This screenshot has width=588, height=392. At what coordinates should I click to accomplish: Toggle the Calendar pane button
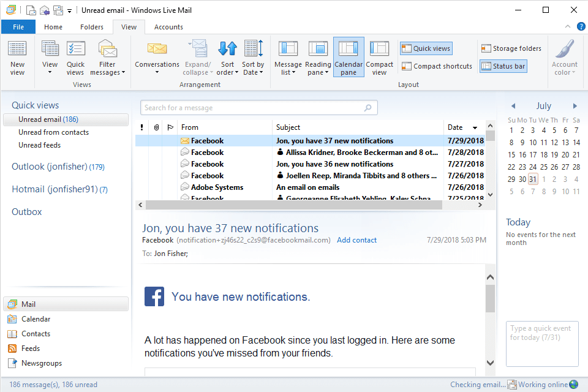(x=349, y=58)
